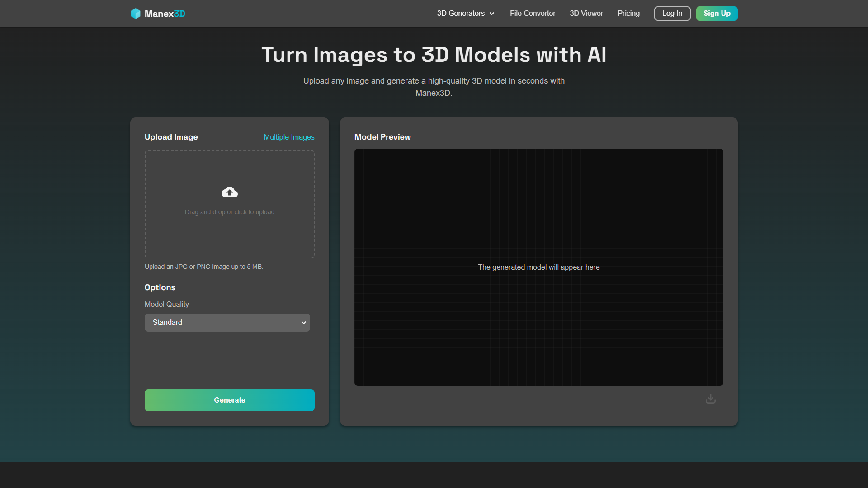The width and height of the screenshot is (868, 488).
Task: Go to the 3D Viewer page
Action: point(586,14)
